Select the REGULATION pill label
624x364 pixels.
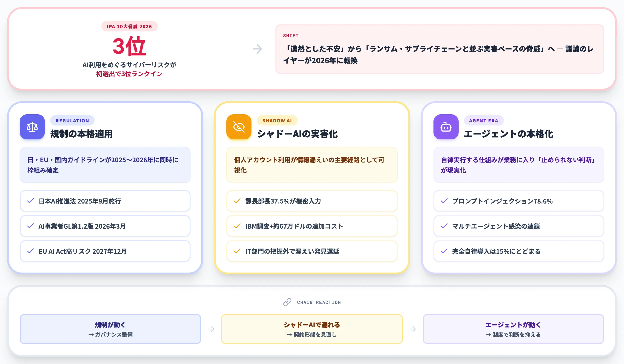pos(72,121)
